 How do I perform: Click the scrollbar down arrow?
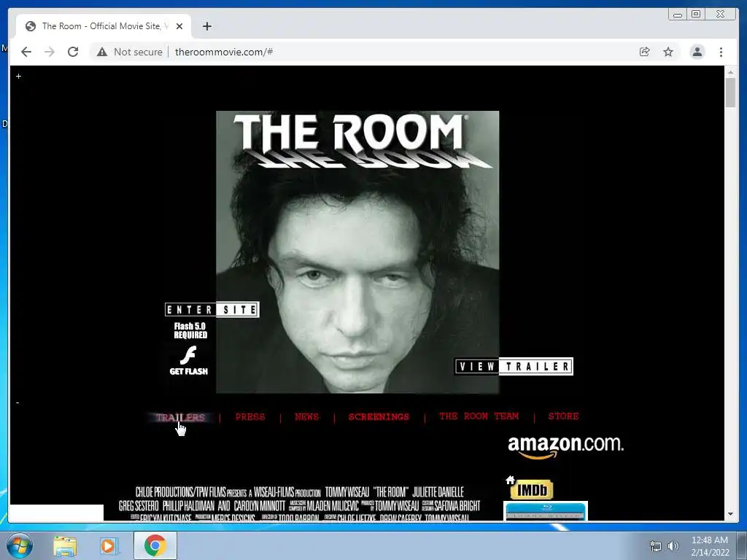click(x=730, y=514)
